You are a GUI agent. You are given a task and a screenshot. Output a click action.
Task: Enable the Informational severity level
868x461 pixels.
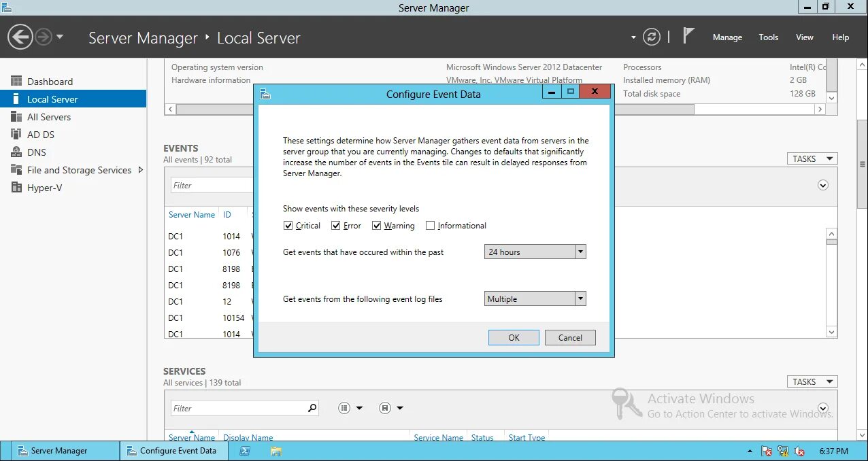(430, 225)
